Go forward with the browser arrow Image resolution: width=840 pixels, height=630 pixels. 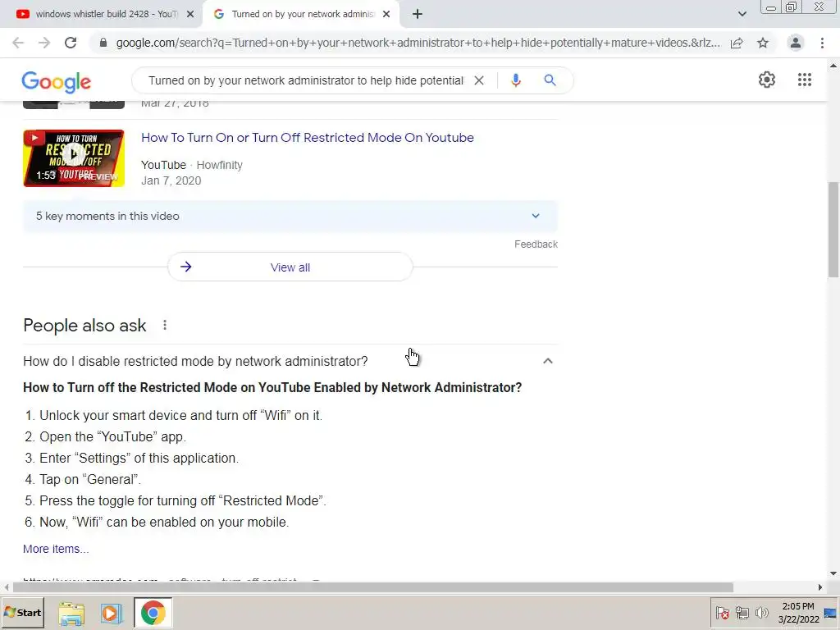click(x=44, y=43)
